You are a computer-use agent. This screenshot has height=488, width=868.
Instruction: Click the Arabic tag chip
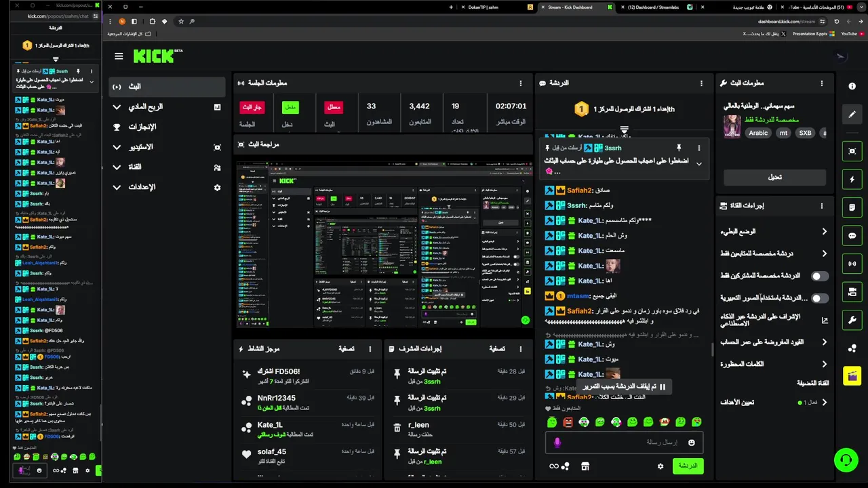click(x=758, y=133)
